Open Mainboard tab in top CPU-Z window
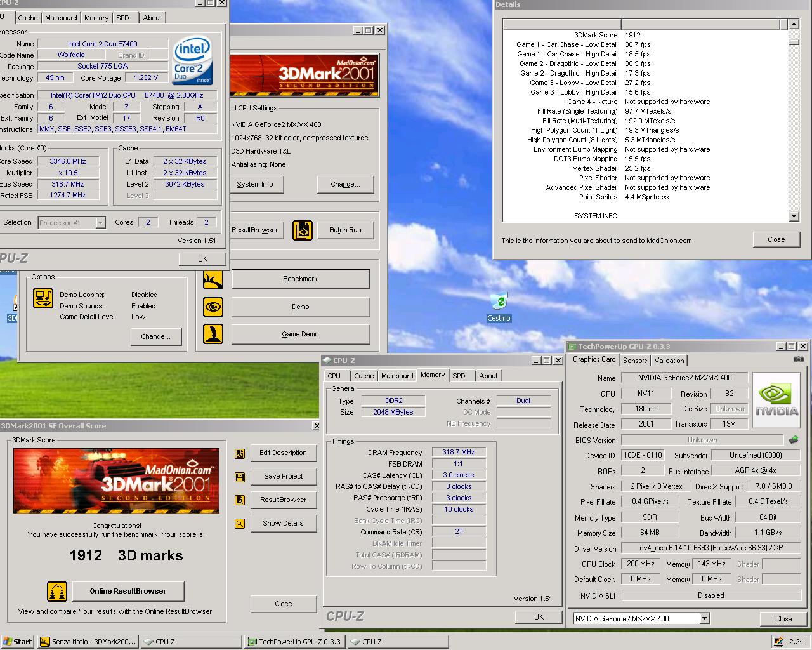 (x=61, y=18)
